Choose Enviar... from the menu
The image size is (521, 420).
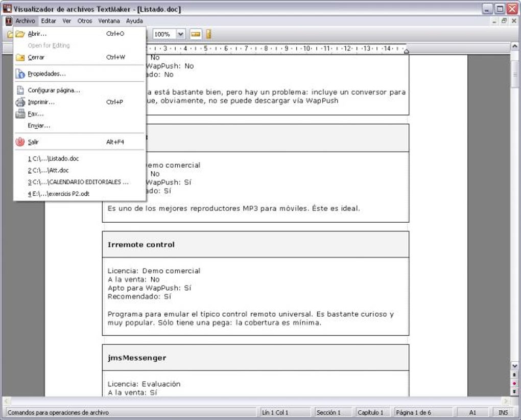79,126
